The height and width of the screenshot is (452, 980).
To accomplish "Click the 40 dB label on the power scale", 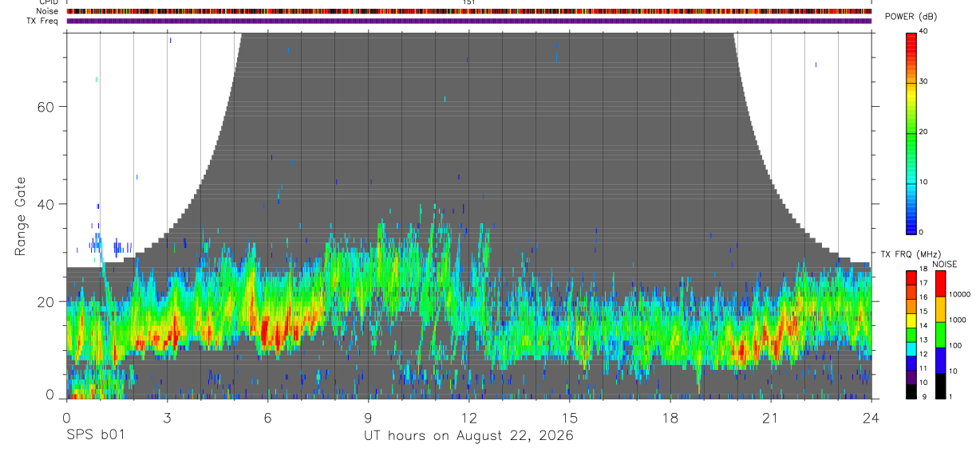I will coord(923,32).
